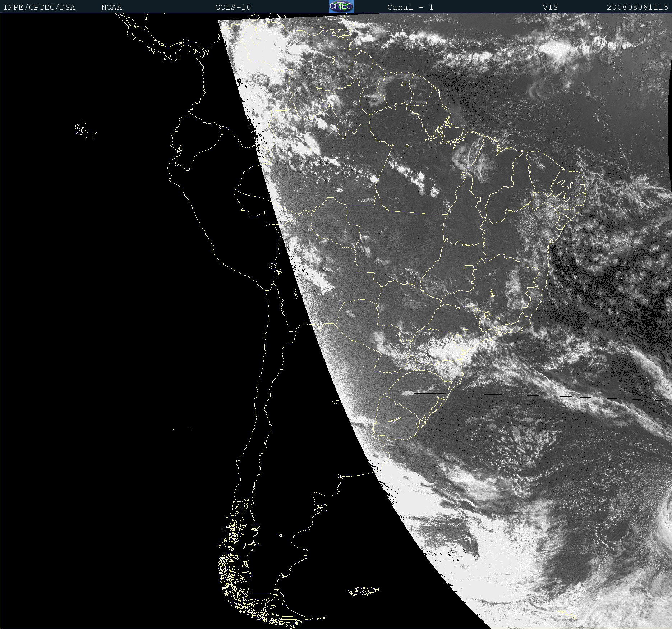Click the satellite image of Brazil
Screen dimensions: 672x629
click(336, 321)
